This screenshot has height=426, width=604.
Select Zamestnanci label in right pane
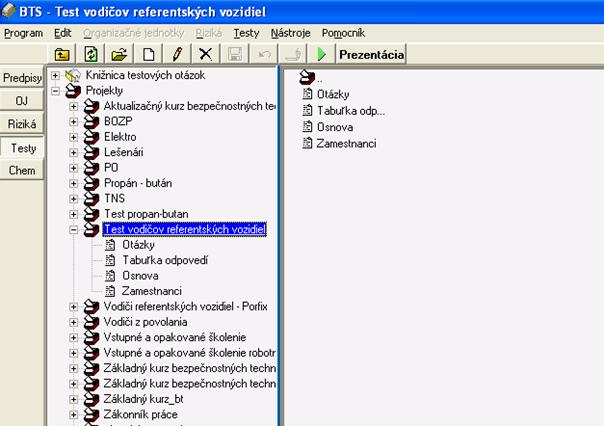coord(346,144)
